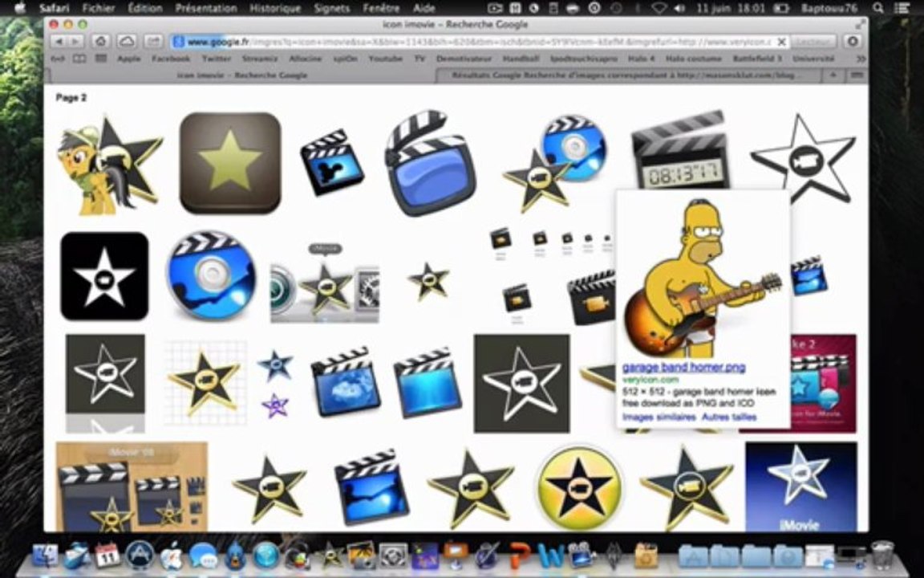Open the Fenêtre menu

(x=383, y=8)
